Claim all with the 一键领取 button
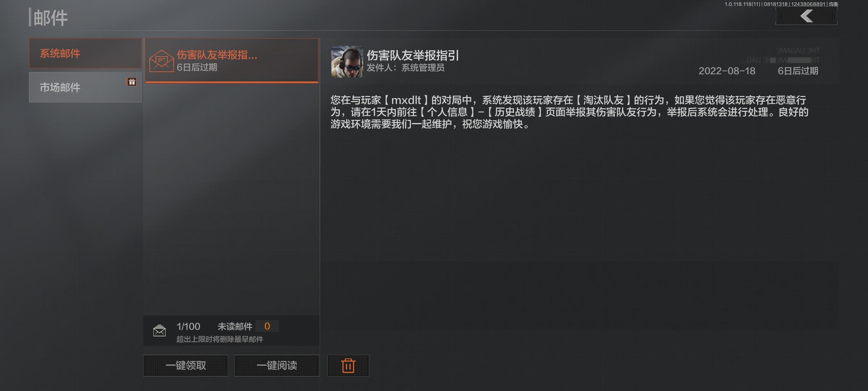This screenshot has height=391, width=868. (186, 366)
